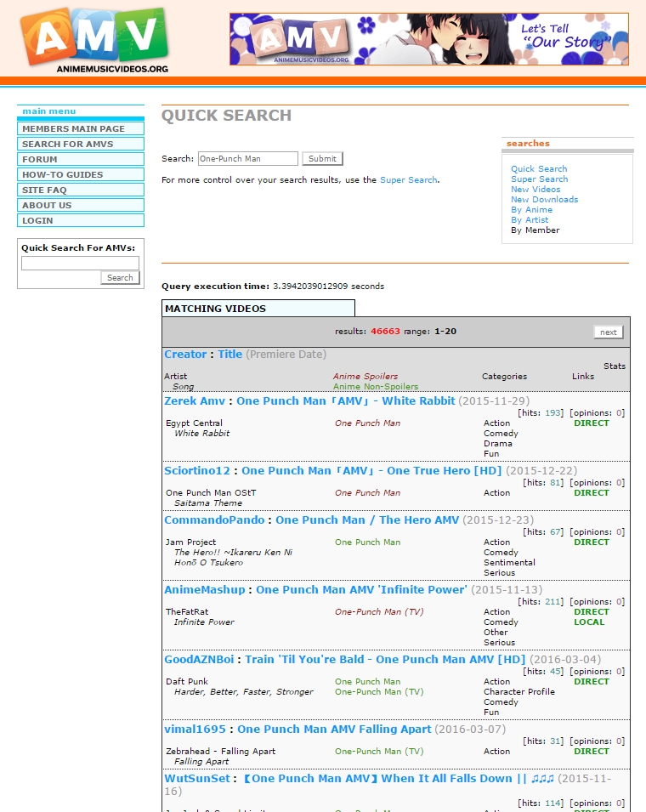The height and width of the screenshot is (812, 646).
Task: Open One True Hero [HD] video
Action: click(x=371, y=471)
